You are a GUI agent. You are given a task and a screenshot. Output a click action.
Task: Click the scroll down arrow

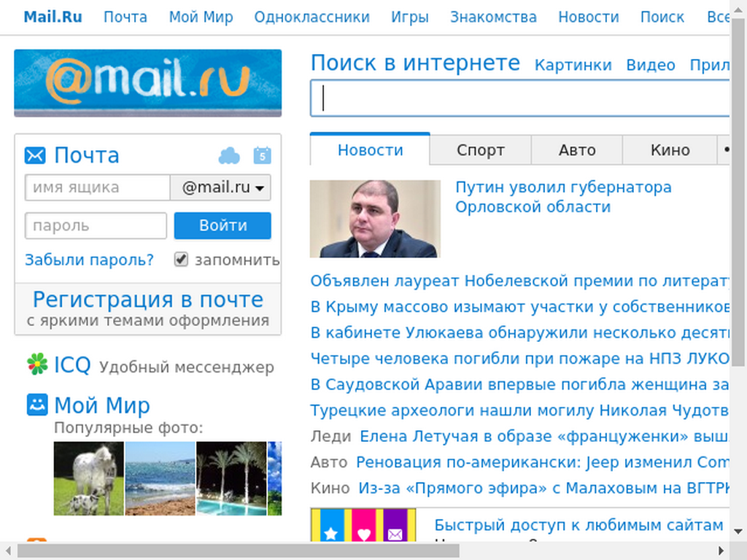point(738,532)
